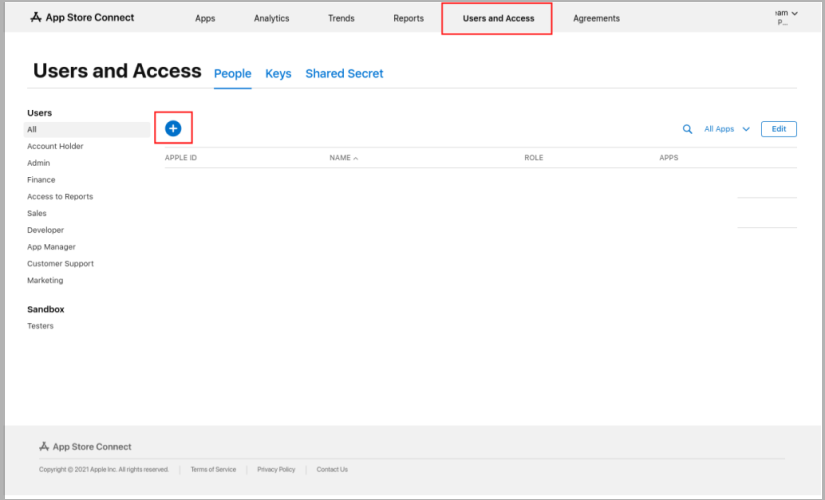Switch to the Keys tab
Screen dimensions: 825x500
[278, 74]
